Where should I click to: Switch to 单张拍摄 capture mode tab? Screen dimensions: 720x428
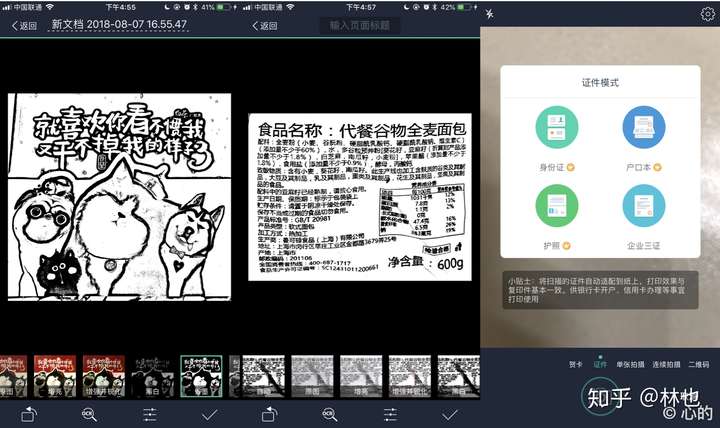click(x=630, y=365)
